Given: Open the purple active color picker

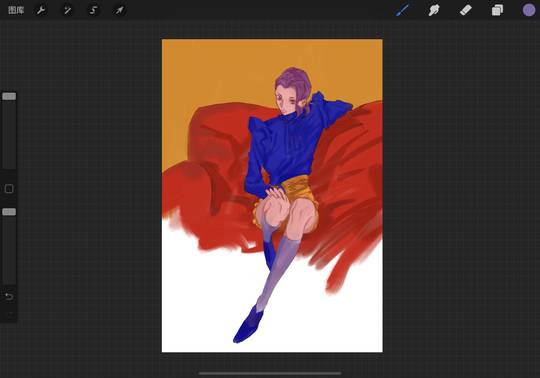Looking at the screenshot, I should click(x=529, y=10).
